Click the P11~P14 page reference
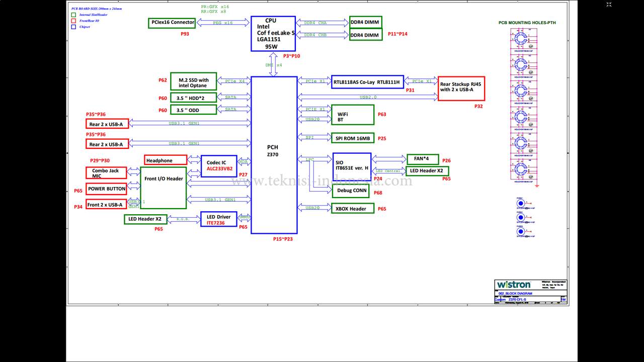The height and width of the screenshot is (362, 644). click(x=397, y=34)
